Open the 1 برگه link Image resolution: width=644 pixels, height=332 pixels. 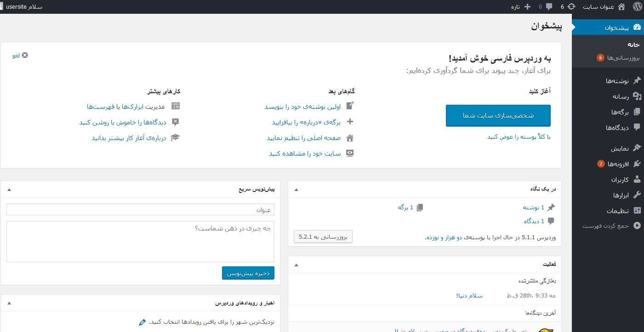[405, 208]
